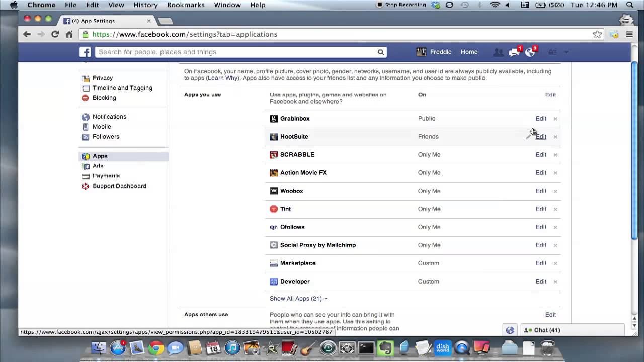Screen dimensions: 644x362
Task: Open Notifications settings in sidebar
Action: (x=109, y=117)
